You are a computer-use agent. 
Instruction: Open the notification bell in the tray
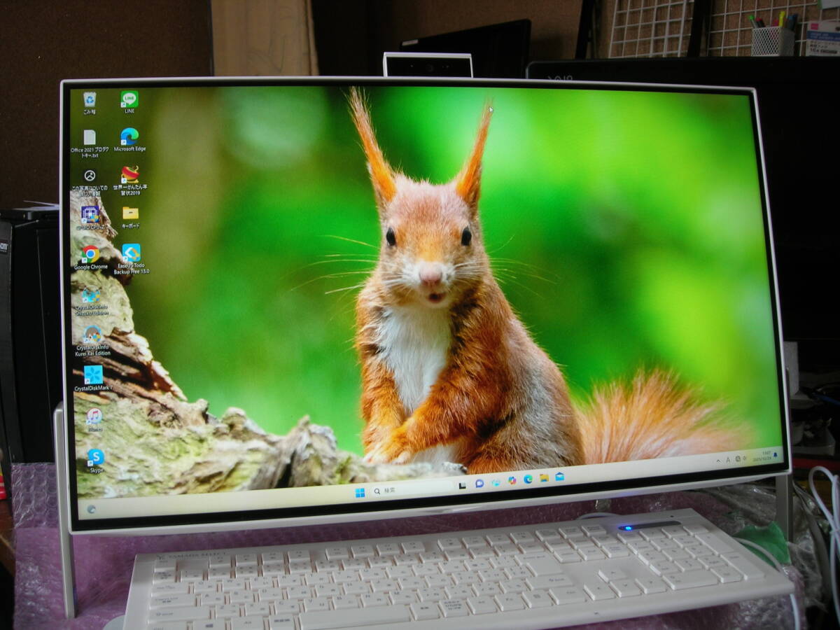point(775,455)
